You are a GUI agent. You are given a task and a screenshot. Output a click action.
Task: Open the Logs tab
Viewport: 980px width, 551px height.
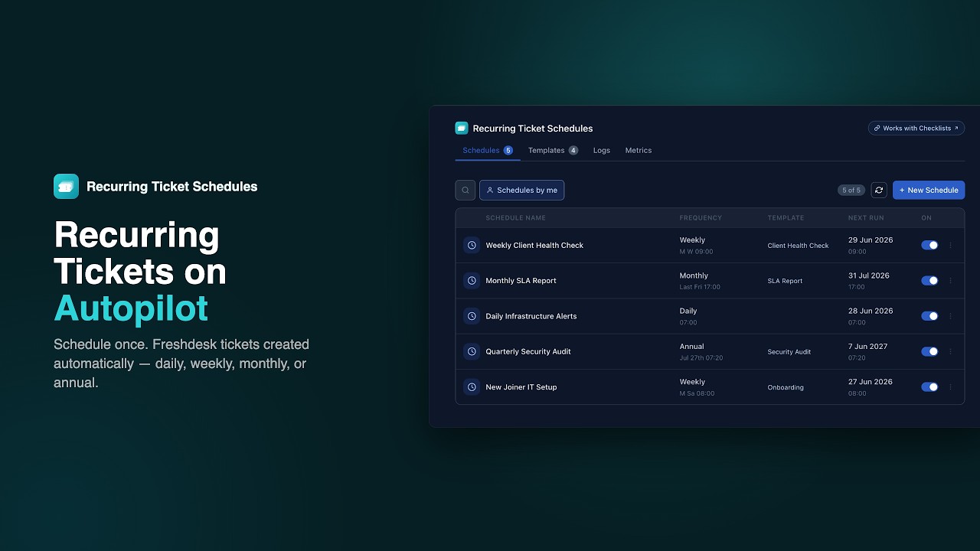602,150
